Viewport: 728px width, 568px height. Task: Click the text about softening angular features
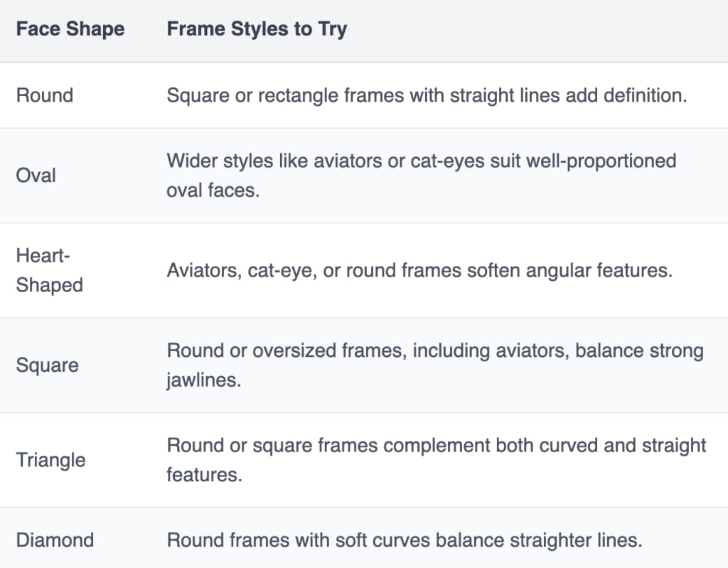[x=419, y=270]
